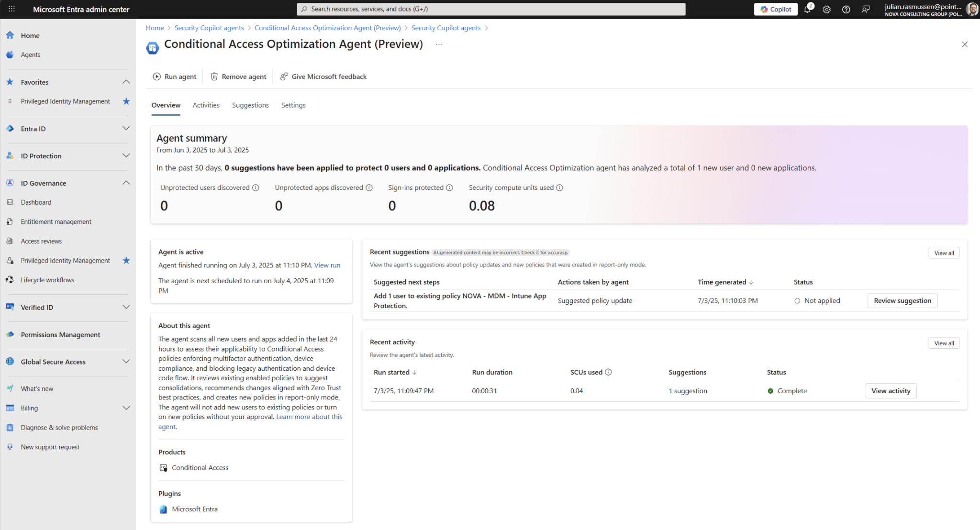Viewport: 980px width, 530px height.
Task: Open the settings gear
Action: click(826, 9)
